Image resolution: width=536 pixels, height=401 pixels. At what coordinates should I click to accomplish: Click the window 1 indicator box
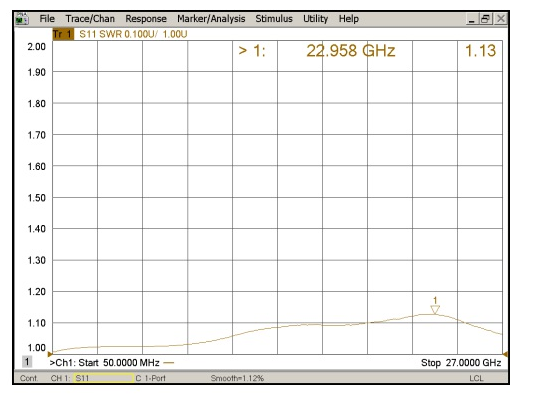click(27, 362)
